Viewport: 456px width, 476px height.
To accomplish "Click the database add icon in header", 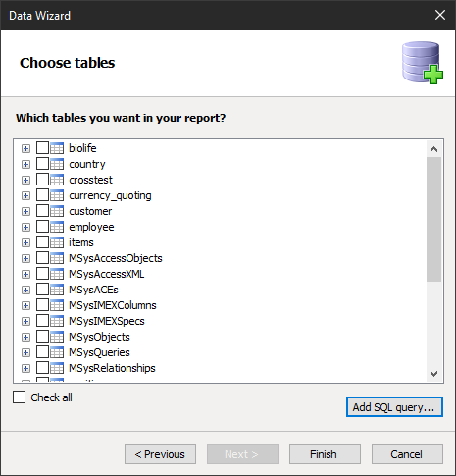I will coord(423,63).
